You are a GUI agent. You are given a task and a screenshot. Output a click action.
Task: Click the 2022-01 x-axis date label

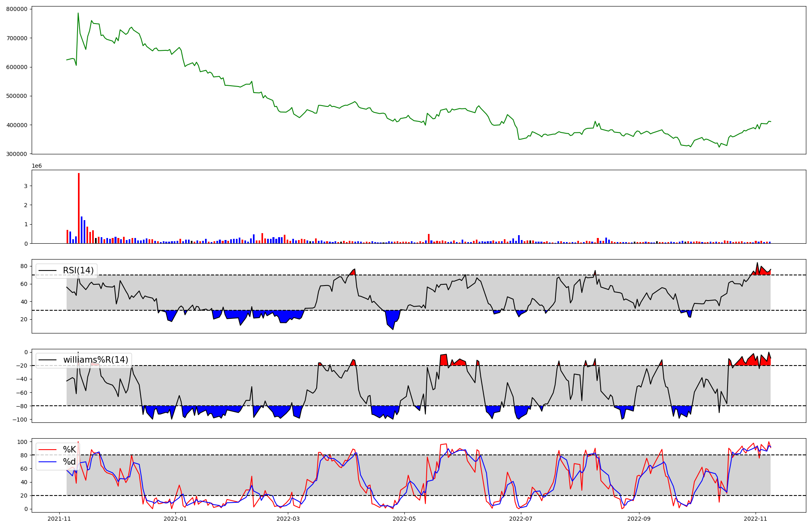[175, 519]
